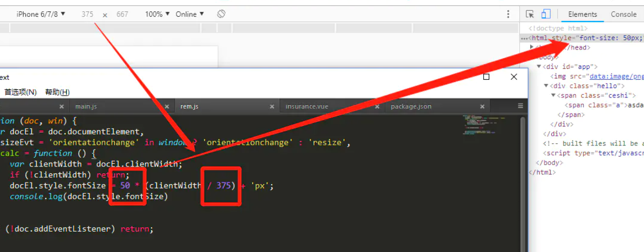644x252 pixels.
Task: Select the script type="text/javascript" row
Action: (593, 153)
